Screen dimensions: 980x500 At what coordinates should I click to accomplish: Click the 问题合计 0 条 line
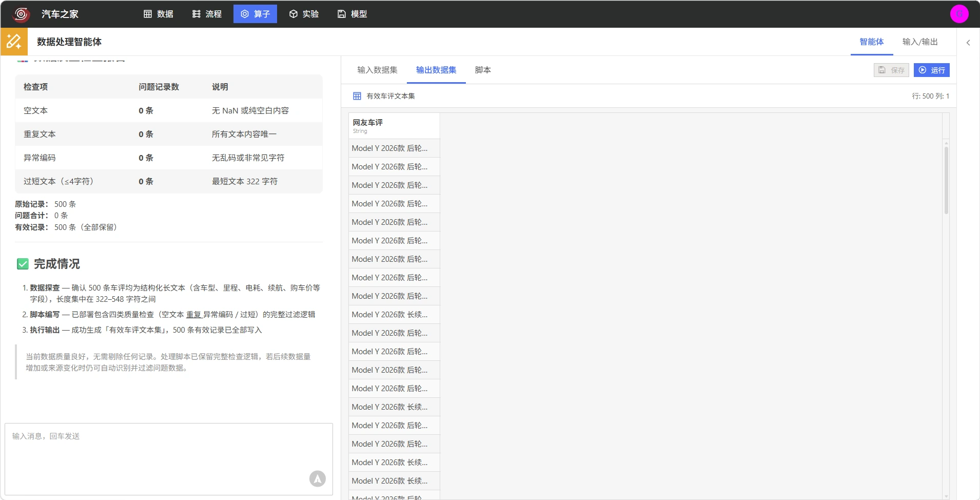pyautogui.click(x=42, y=216)
